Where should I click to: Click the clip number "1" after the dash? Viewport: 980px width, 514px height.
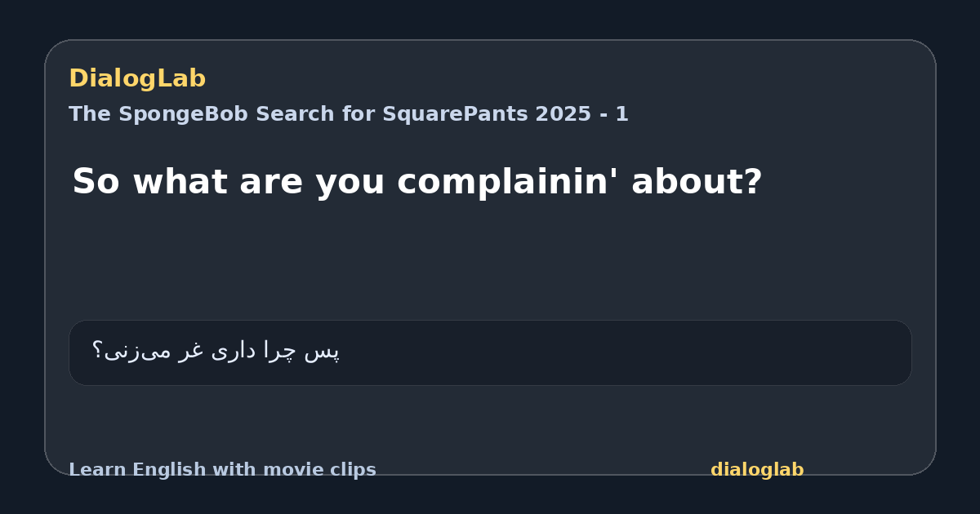pos(622,114)
